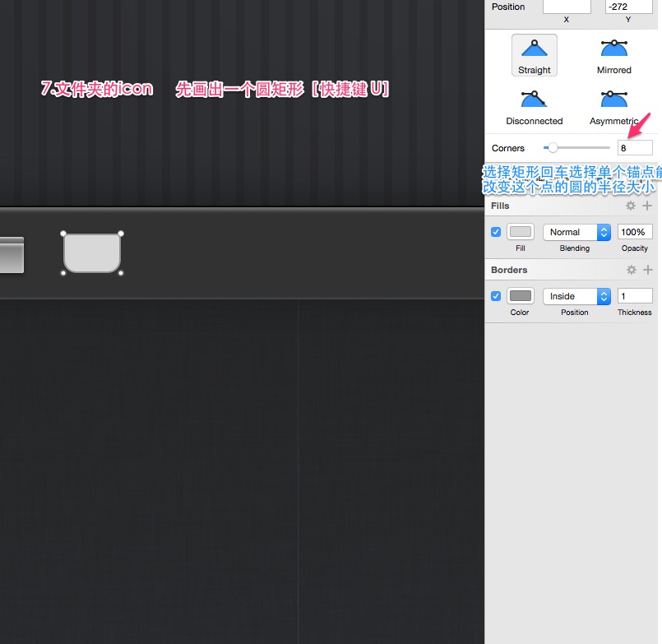Viewport: 662px width, 644px height.
Task: Open the border Position dropdown showing Inside
Action: point(576,296)
